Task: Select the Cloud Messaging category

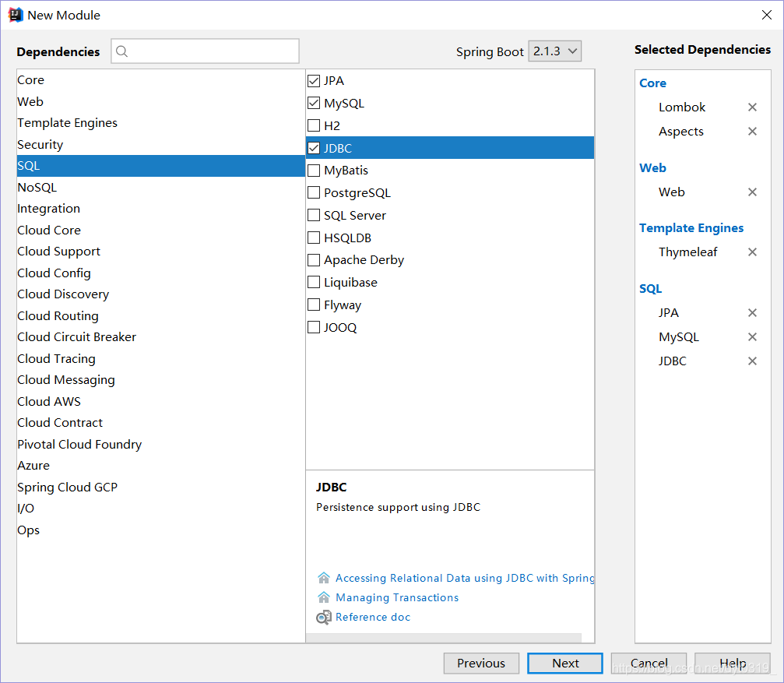Action: [160, 380]
